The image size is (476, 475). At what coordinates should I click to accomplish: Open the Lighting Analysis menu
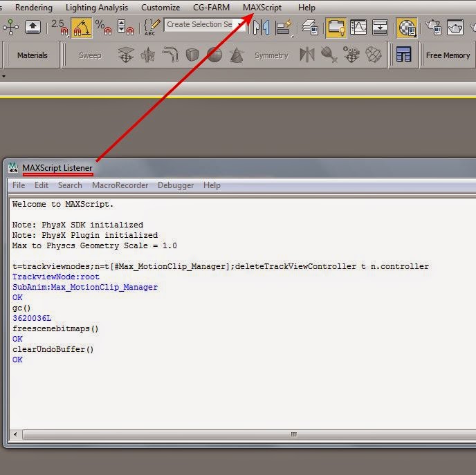(x=97, y=8)
